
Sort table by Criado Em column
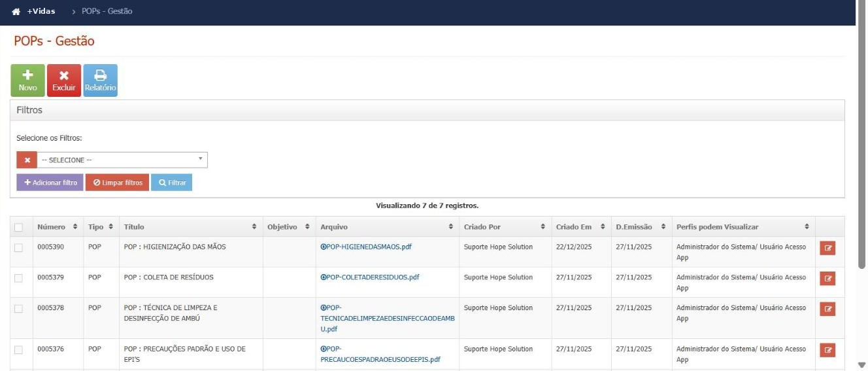[580, 227]
